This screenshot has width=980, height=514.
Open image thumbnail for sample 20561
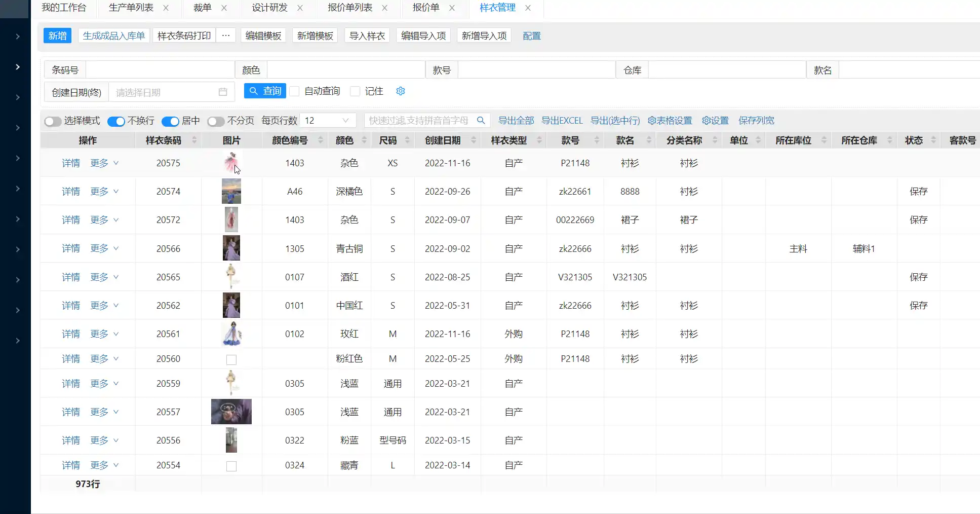(x=231, y=334)
